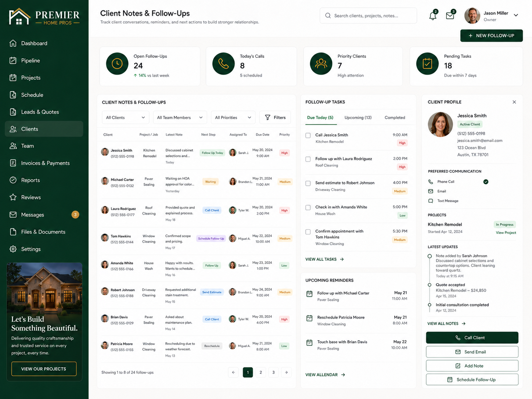Select Phone Call as preferred communication
The image size is (532, 399).
pyautogui.click(x=458, y=182)
